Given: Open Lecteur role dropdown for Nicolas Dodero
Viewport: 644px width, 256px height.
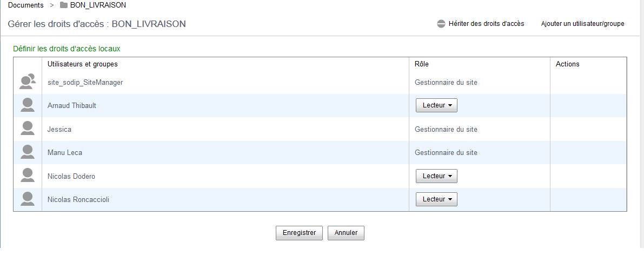Looking at the screenshot, I should (436, 176).
